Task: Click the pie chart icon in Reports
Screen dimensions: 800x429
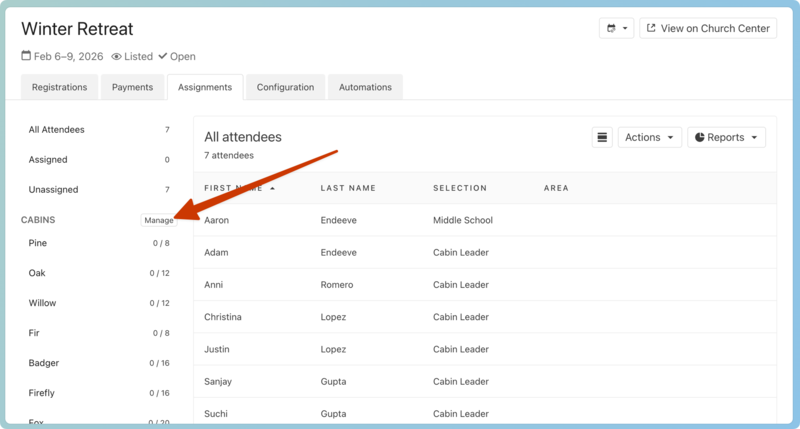Action: (700, 137)
